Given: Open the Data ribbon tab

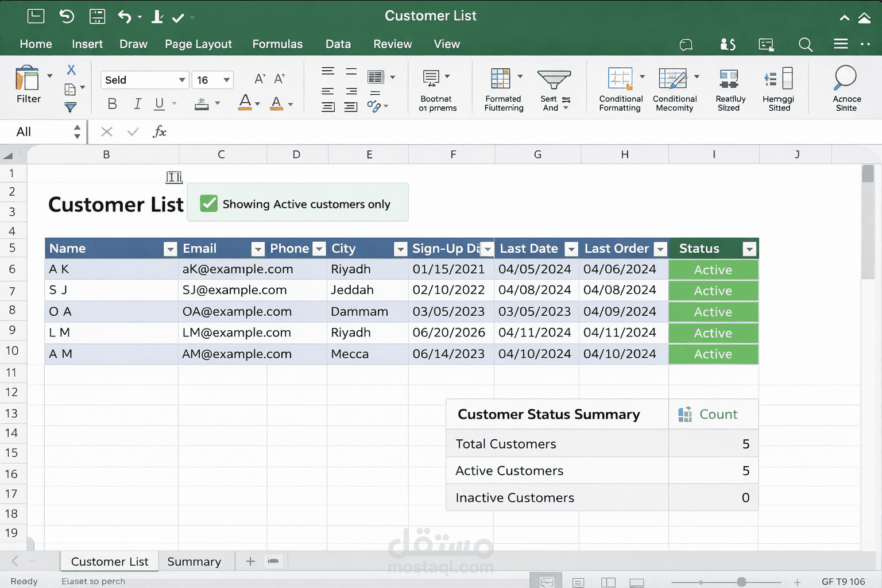Looking at the screenshot, I should pyautogui.click(x=338, y=44).
